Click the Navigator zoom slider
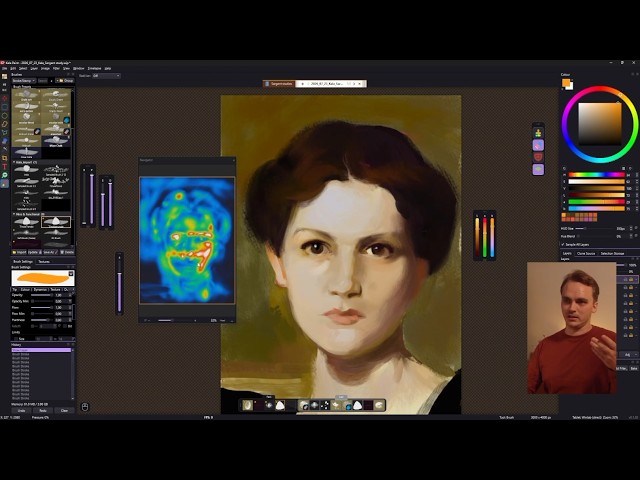This screenshot has width=640, height=480. click(x=174, y=320)
